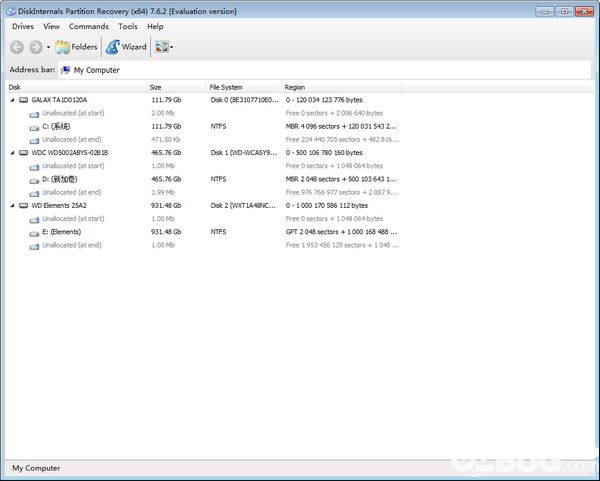600x481 pixels.
Task: Click the 'MBR 4 096 sectors' region cell
Action: (x=341, y=126)
